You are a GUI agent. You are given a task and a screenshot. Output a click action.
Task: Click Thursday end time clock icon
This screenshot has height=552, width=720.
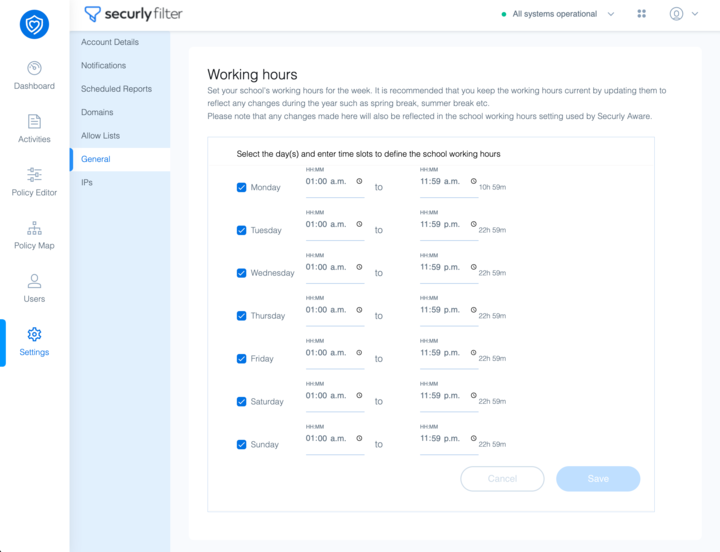click(x=473, y=310)
